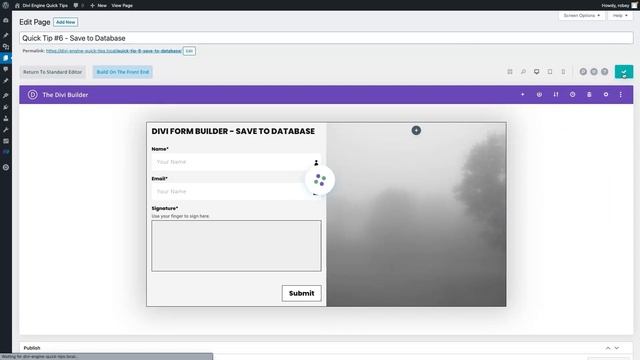Open Posts in the admin sidebar
The image size is (640, 360).
pos(6,35)
